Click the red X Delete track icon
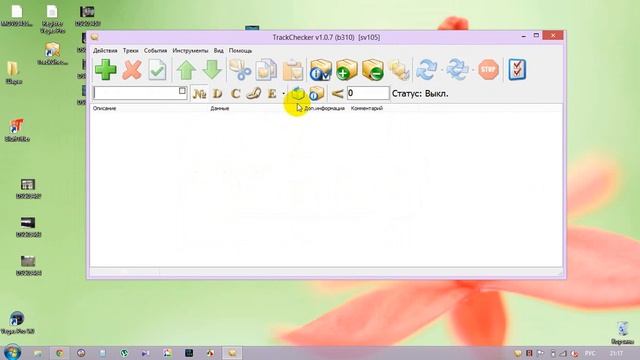This screenshot has width=640, height=360. click(x=132, y=70)
